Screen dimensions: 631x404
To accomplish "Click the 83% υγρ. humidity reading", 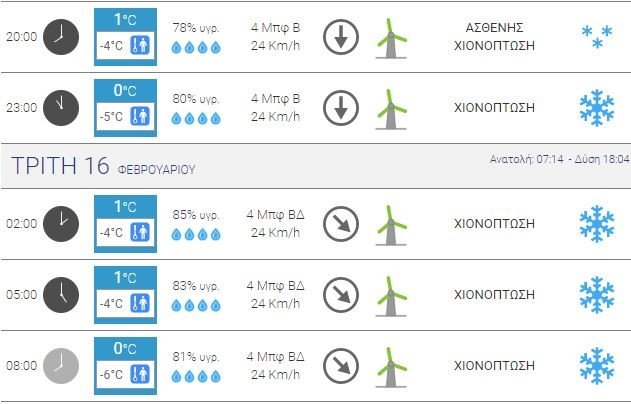I will (x=196, y=286).
